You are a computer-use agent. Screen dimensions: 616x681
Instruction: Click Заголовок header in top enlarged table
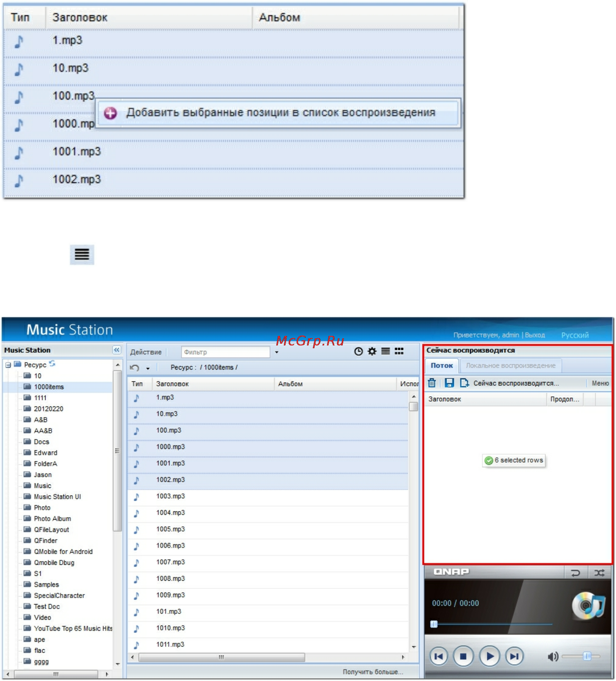tap(149, 17)
